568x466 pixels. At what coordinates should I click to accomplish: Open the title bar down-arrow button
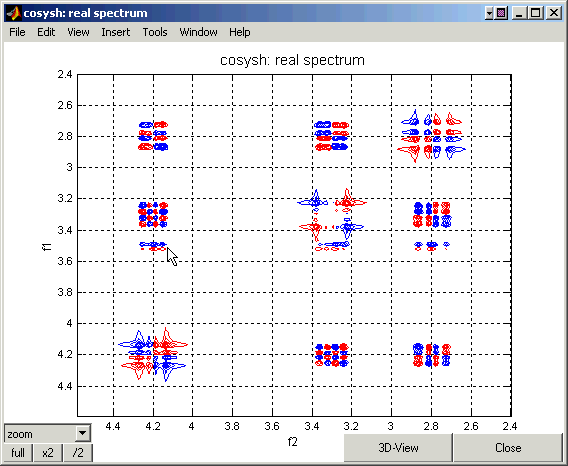click(x=489, y=13)
